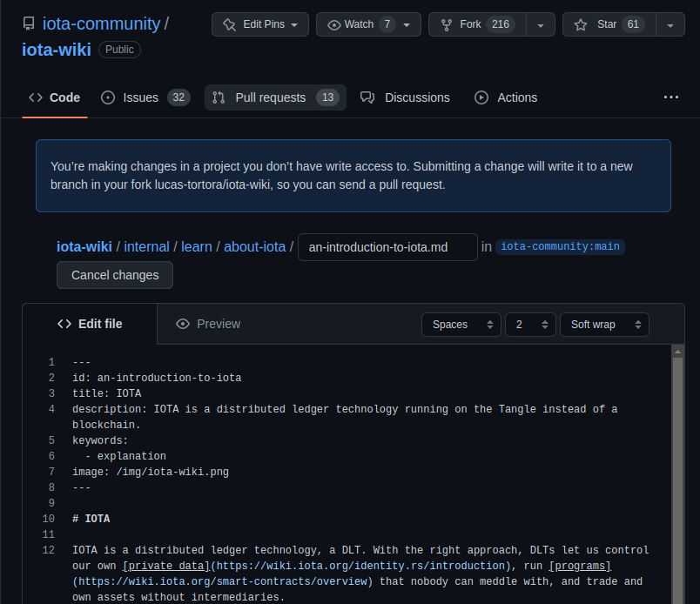Viewport: 700px width, 604px height.
Task: Go to the learn folder breadcrumb
Action: pyautogui.click(x=197, y=247)
